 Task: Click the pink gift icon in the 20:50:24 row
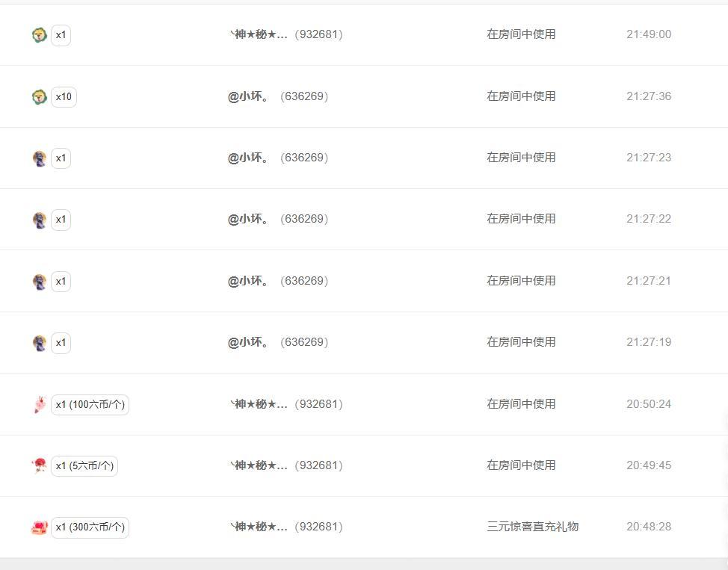point(40,404)
